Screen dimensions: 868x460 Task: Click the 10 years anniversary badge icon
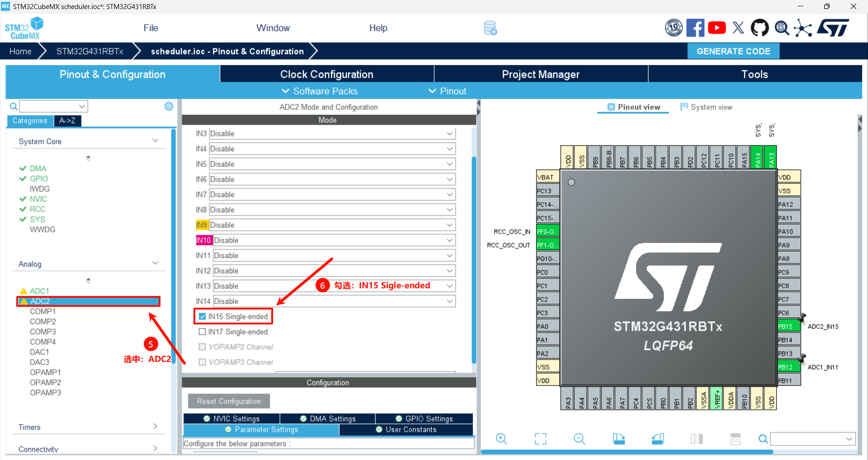point(674,28)
